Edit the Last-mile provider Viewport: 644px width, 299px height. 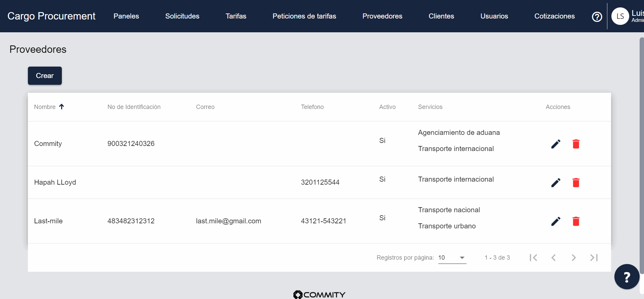[x=556, y=221]
